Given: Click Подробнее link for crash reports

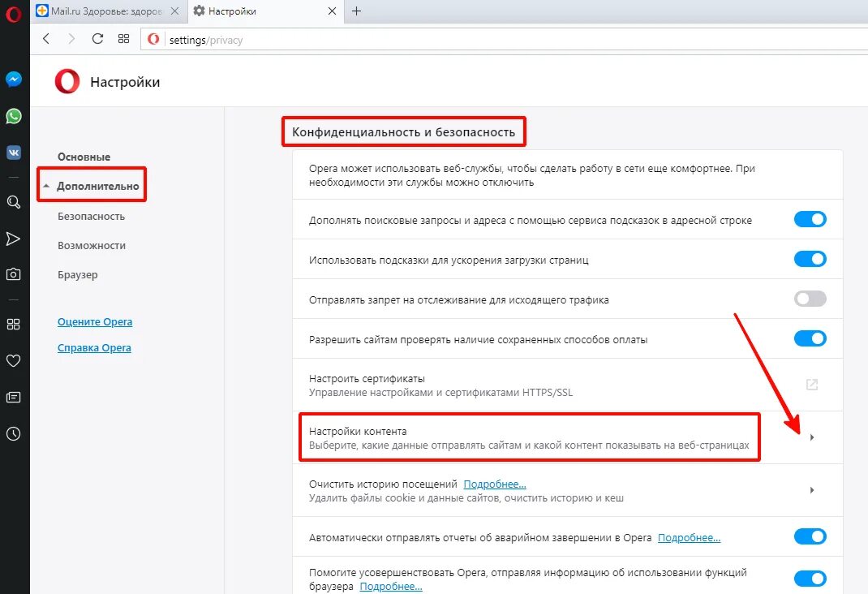Looking at the screenshot, I should pos(690,537).
